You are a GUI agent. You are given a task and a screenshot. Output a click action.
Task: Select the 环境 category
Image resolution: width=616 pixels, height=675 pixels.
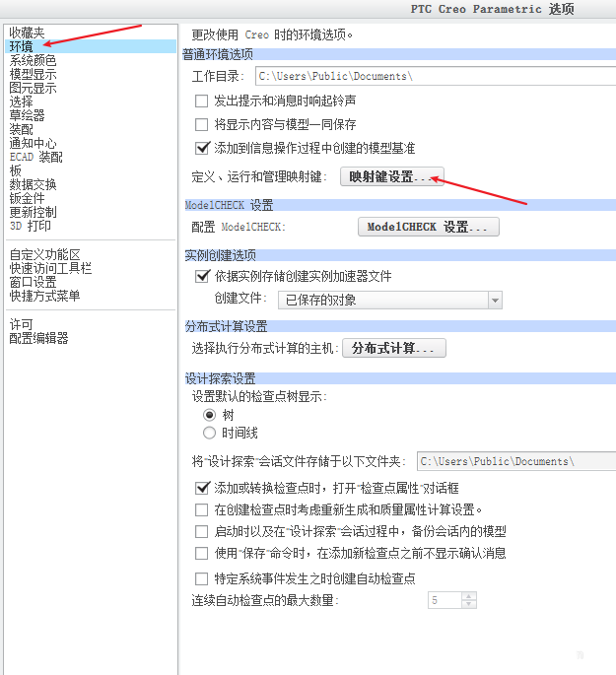(91, 46)
